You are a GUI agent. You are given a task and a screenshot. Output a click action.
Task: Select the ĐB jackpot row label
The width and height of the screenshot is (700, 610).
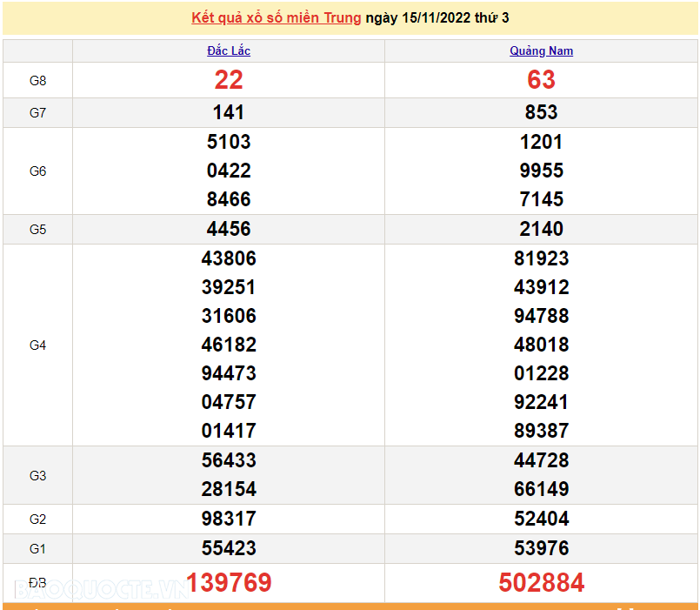37,583
